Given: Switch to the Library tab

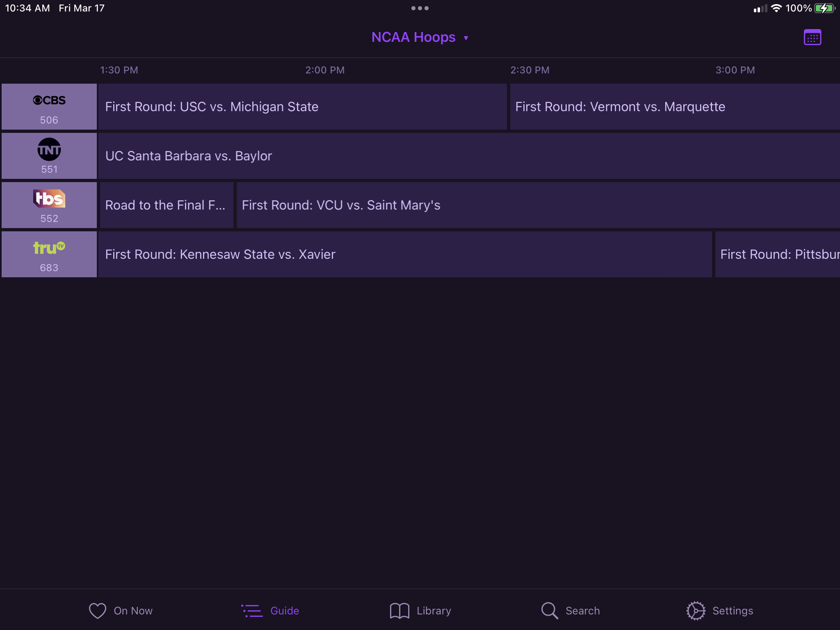Looking at the screenshot, I should point(420,610).
